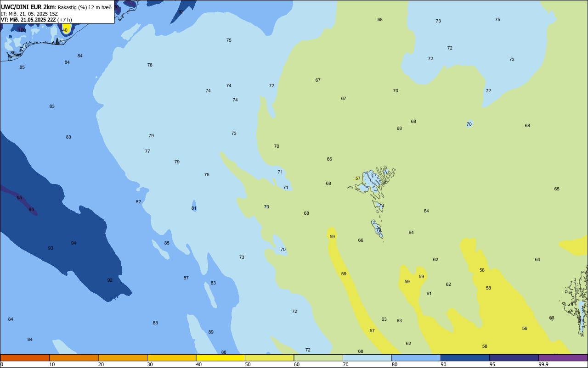Screen dimensions: 588x368
Task: Select the 81 reading inside small blue patch
Action: pyautogui.click(x=194, y=208)
